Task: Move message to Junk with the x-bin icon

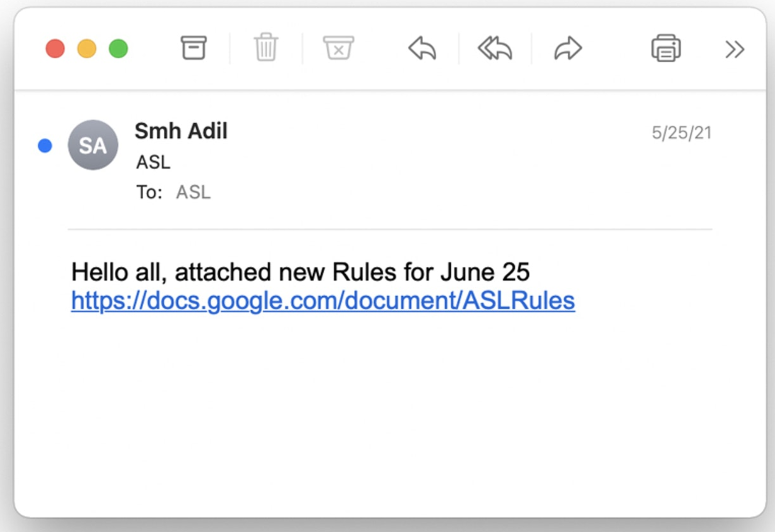Action: pos(338,48)
